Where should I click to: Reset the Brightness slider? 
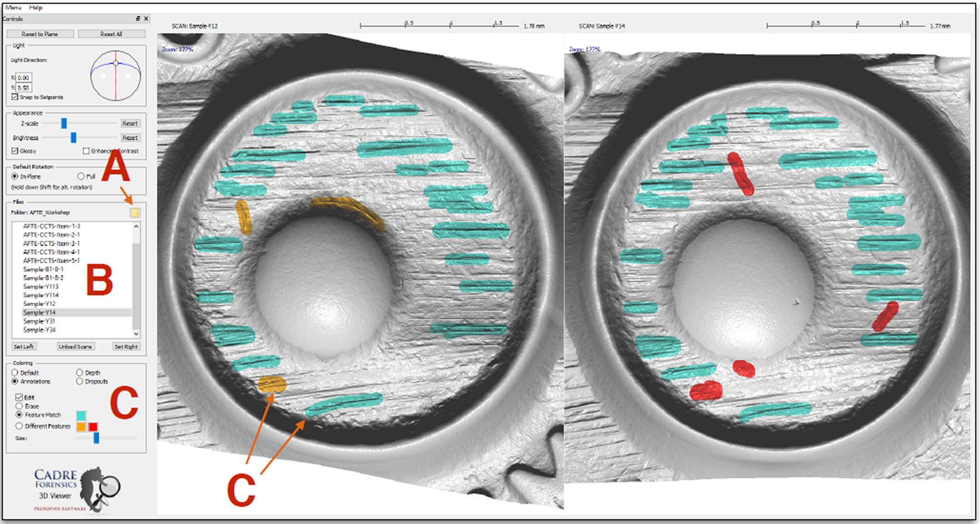pos(130,138)
